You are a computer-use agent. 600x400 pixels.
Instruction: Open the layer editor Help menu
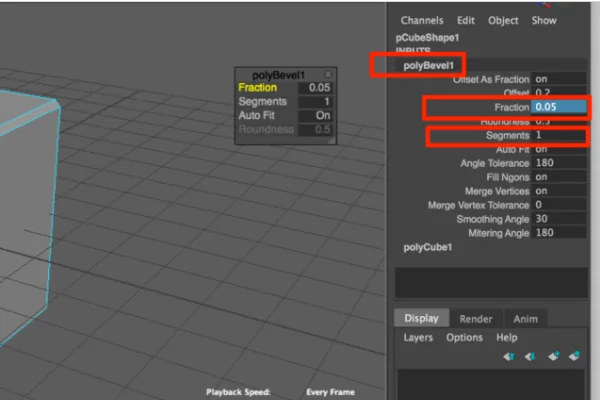[x=507, y=337]
